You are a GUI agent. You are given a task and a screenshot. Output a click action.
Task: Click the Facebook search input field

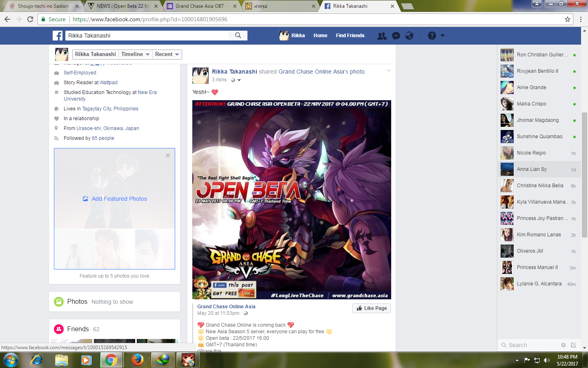(147, 36)
